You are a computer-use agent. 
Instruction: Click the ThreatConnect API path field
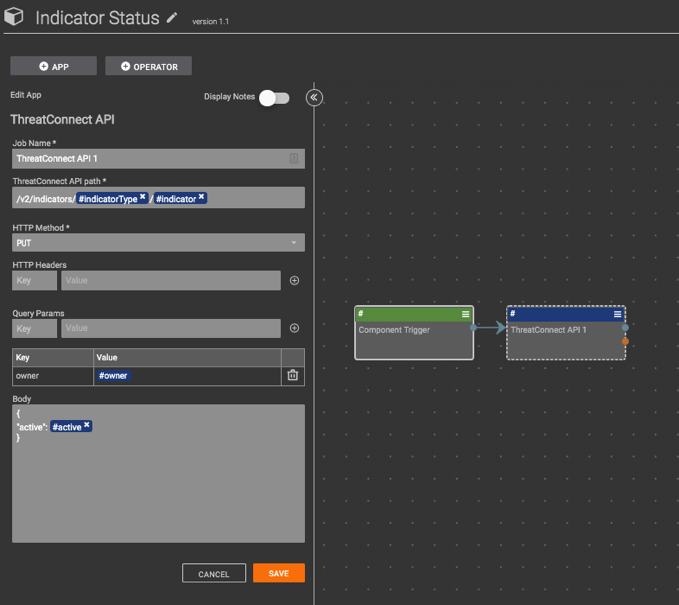pyautogui.click(x=158, y=198)
